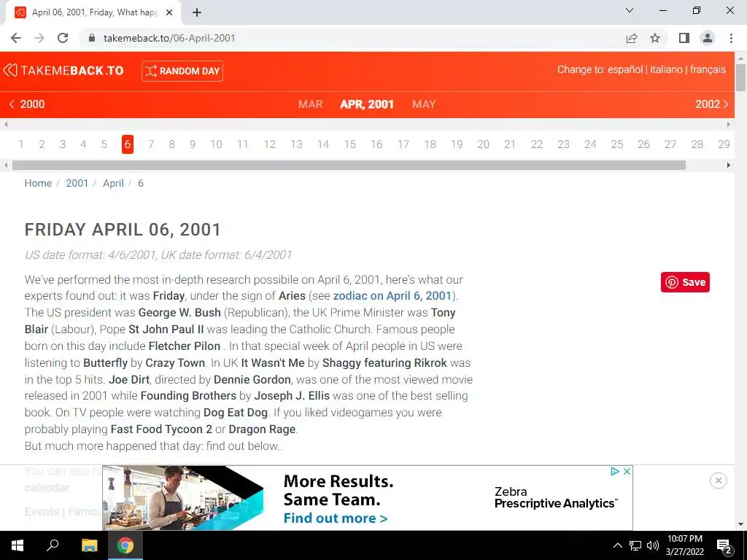Open zodiac on April 6, 2001 link

pos(392,296)
